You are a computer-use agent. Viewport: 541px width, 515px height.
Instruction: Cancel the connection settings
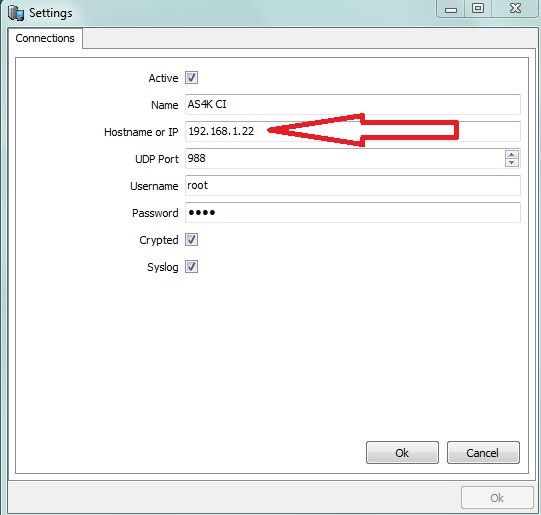pos(483,453)
